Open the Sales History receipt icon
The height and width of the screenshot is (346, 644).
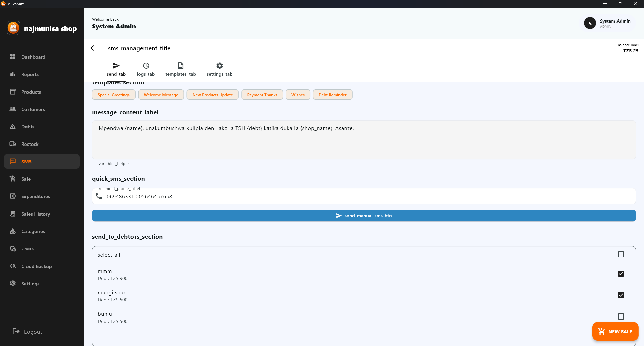[x=13, y=214]
